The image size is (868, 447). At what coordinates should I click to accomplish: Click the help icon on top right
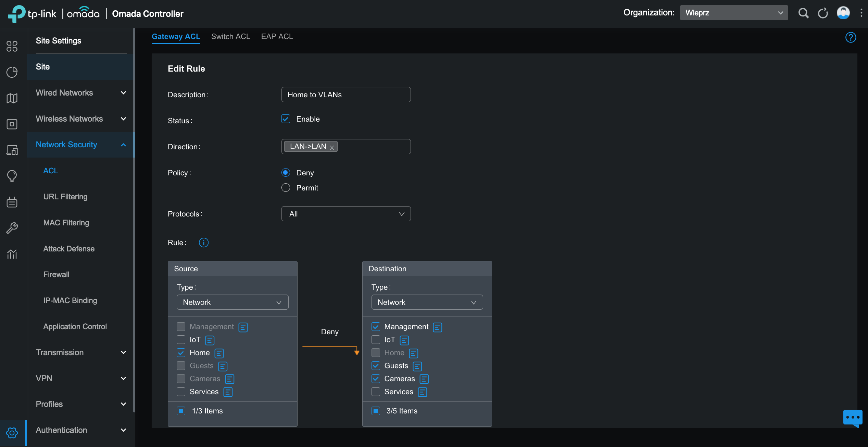point(852,37)
